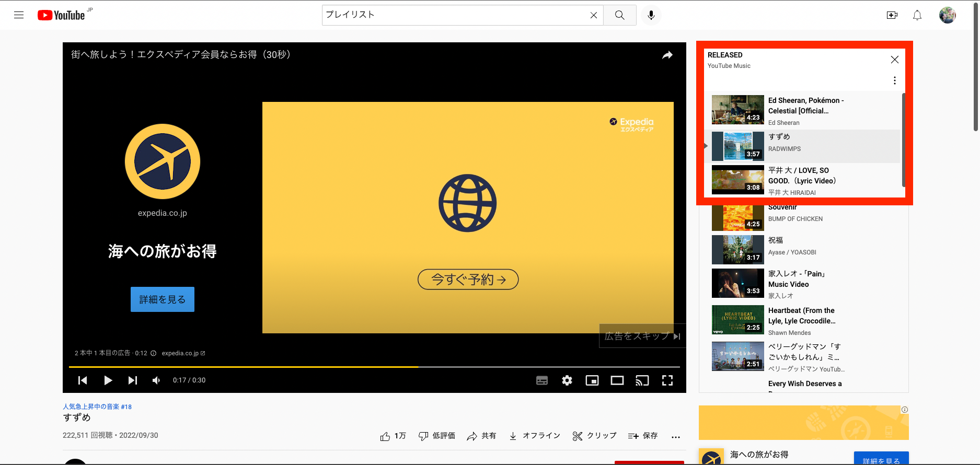Viewport: 980px width, 465px height.
Task: Play the paused video
Action: pos(108,380)
